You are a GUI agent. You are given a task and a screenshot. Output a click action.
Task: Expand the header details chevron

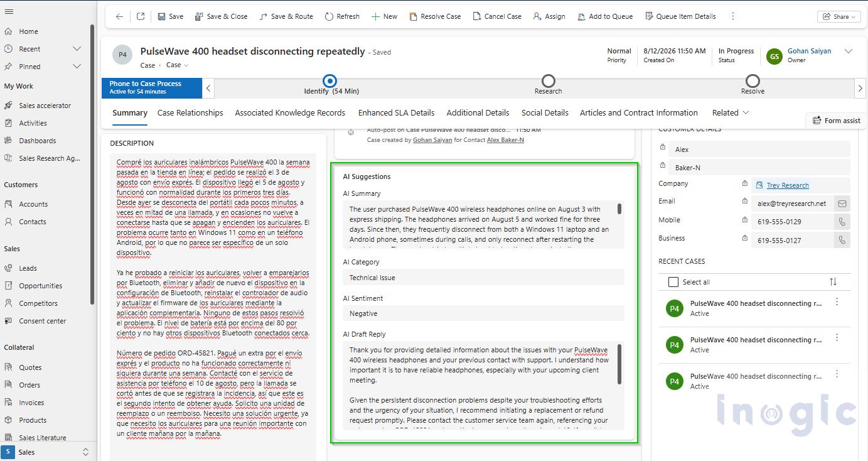pyautogui.click(x=849, y=52)
